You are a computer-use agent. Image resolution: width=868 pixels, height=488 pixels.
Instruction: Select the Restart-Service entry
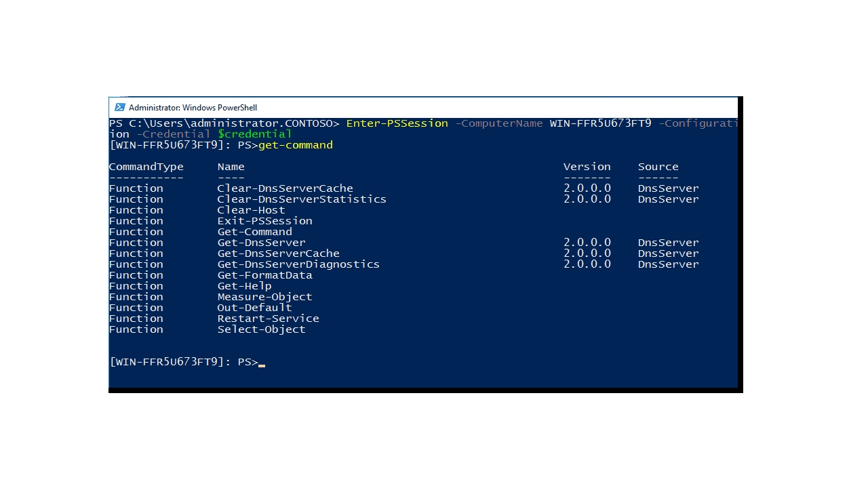268,319
